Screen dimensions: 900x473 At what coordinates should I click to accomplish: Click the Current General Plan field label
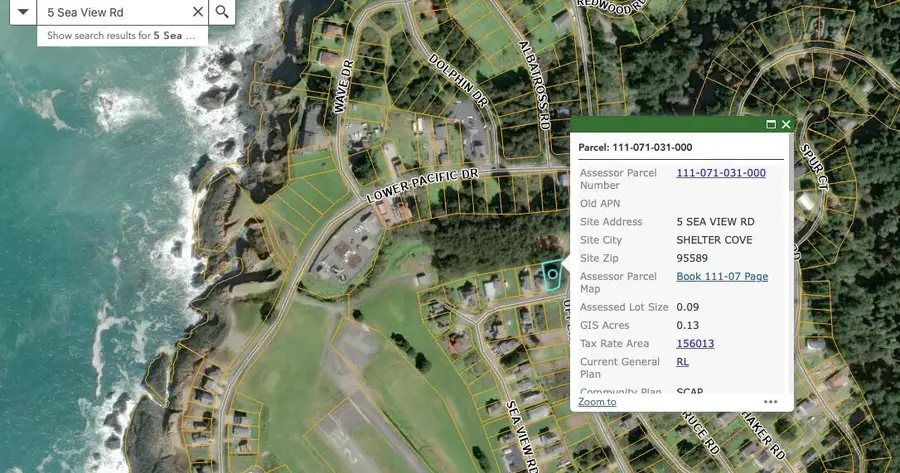pos(619,368)
